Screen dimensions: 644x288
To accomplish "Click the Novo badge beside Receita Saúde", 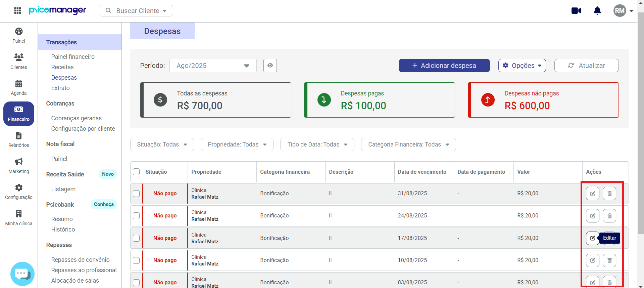I will click(x=108, y=174).
